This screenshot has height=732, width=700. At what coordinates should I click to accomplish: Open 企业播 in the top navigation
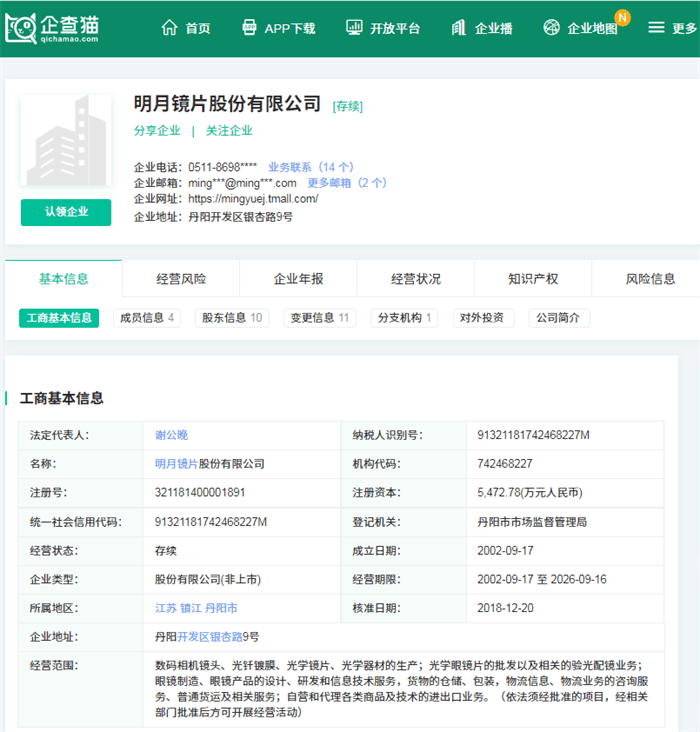(494, 28)
